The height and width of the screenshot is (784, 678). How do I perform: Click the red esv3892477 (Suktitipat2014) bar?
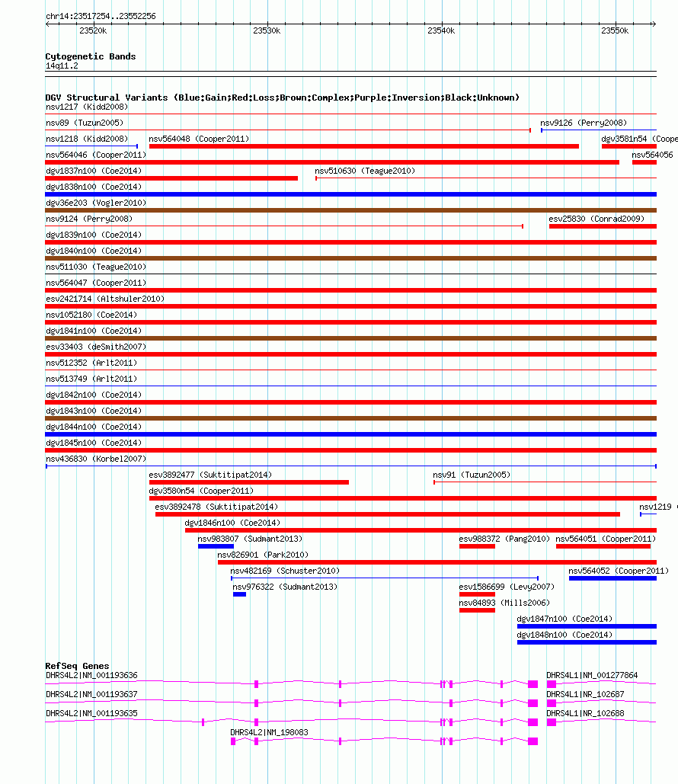[249, 482]
